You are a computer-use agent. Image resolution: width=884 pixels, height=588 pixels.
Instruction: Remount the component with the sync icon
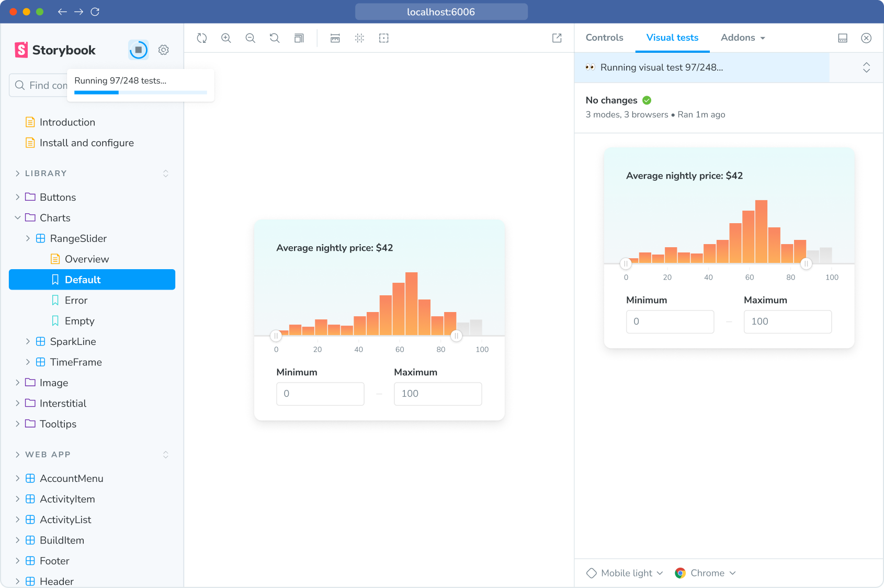[x=202, y=38]
